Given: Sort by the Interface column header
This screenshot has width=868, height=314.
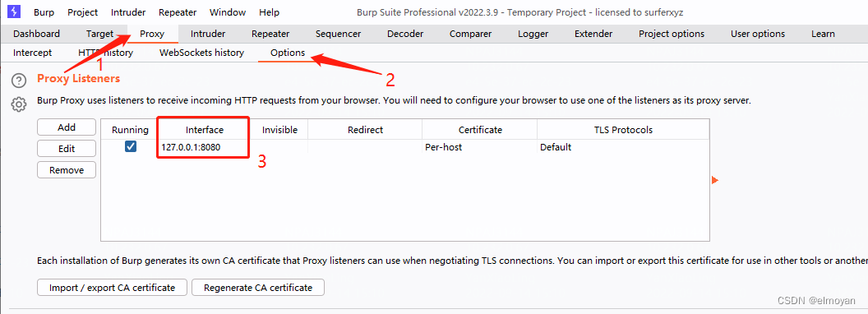Looking at the screenshot, I should (x=205, y=130).
